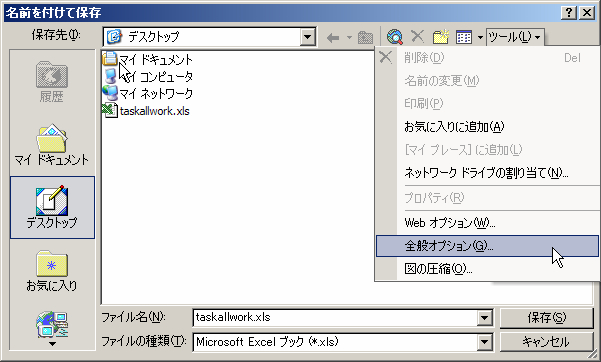
Task: Click the Search the Web icon
Action: [x=394, y=37]
